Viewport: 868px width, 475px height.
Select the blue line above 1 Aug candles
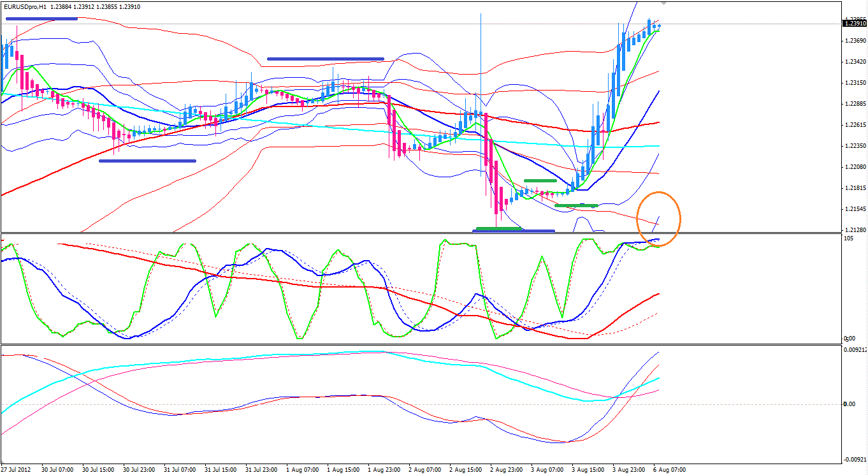tap(325, 59)
